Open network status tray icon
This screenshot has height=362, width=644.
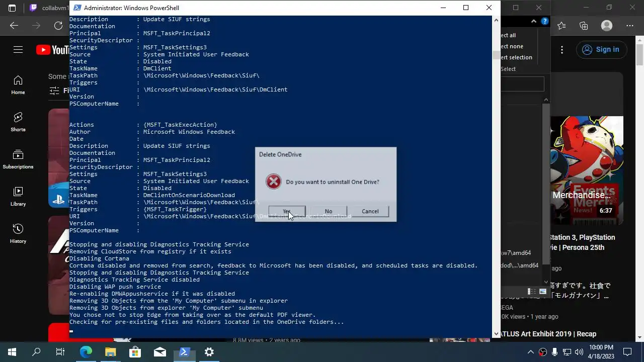pos(567,352)
